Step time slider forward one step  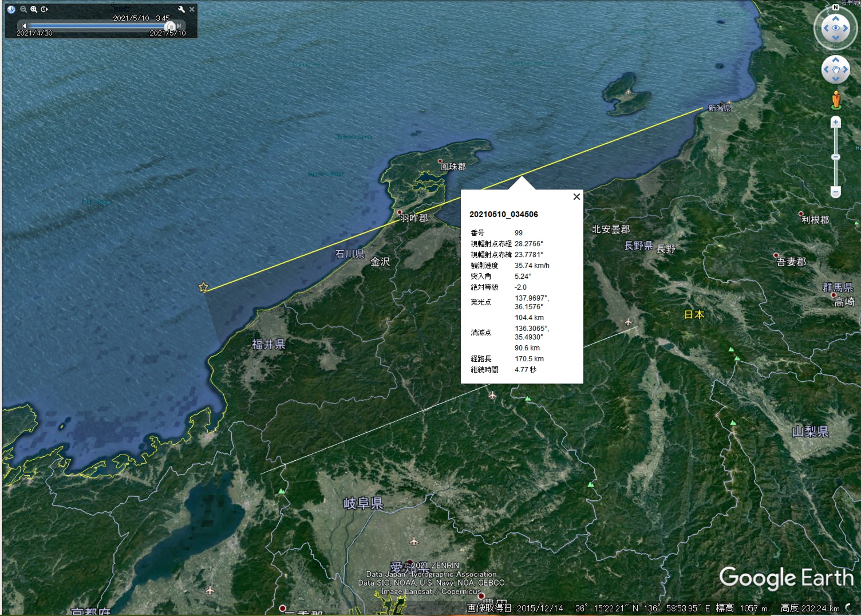tap(179, 26)
